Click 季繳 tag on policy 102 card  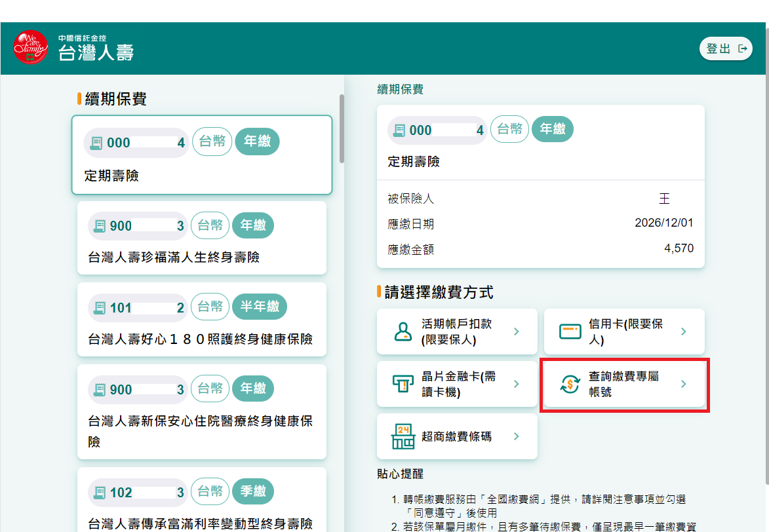tap(253, 491)
